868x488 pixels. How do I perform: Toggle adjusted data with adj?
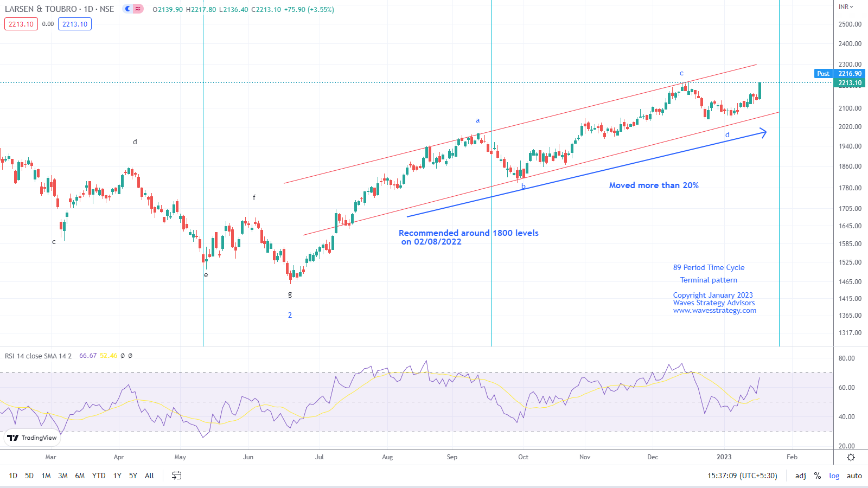pyautogui.click(x=801, y=476)
